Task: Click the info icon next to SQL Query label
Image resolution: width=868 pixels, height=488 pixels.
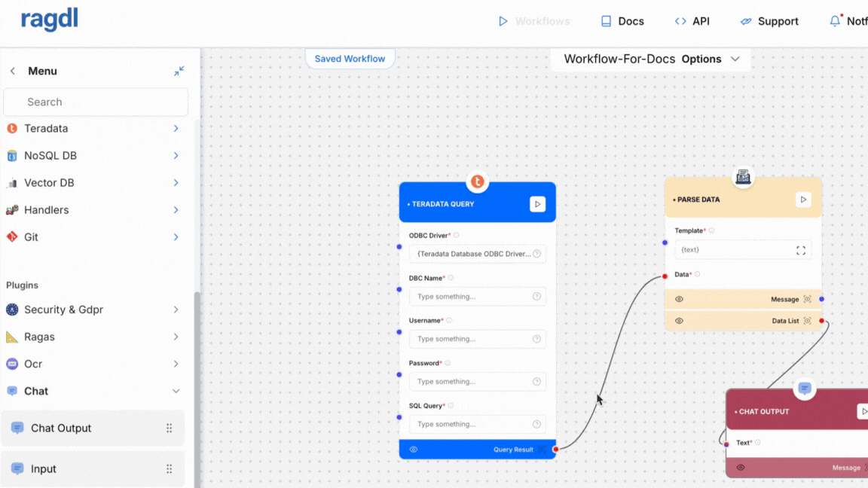Action: [451, 406]
